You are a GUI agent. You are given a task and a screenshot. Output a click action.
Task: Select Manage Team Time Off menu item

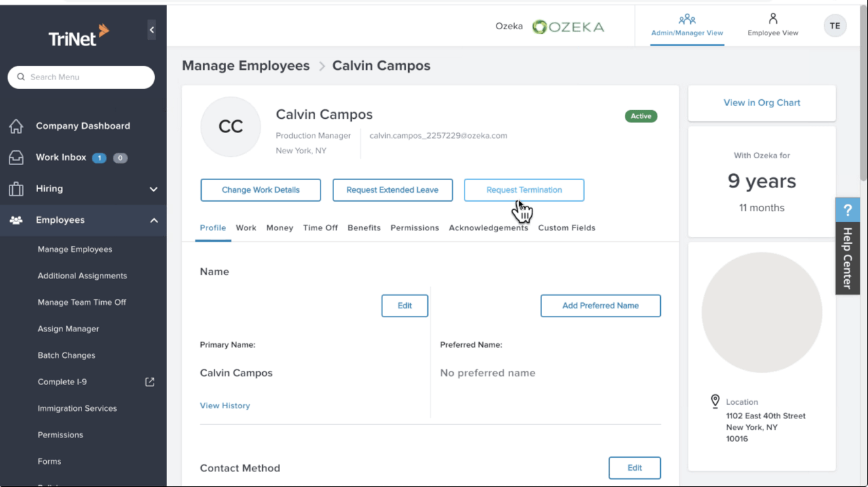tap(82, 302)
